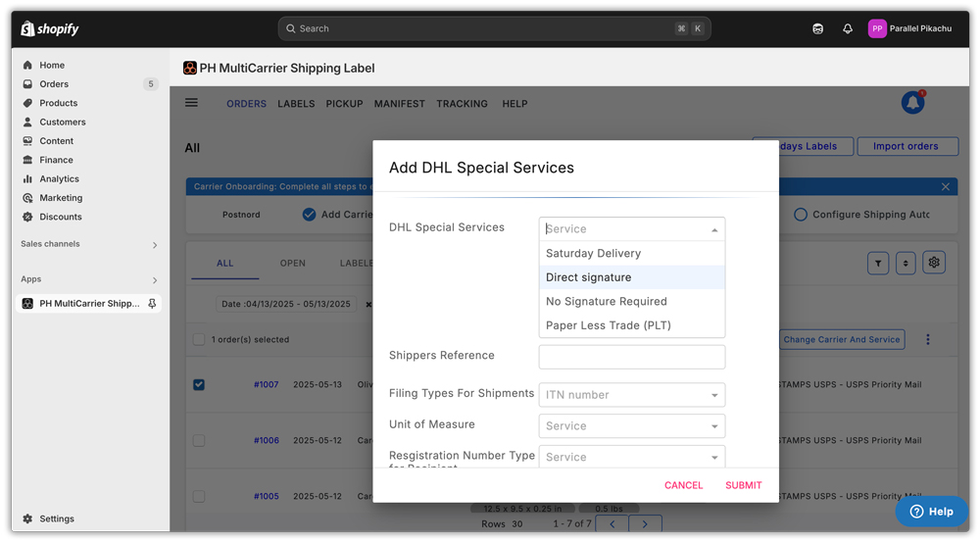Check the order #1005 checkbox
Screen dimensions: 980x543
(x=199, y=496)
